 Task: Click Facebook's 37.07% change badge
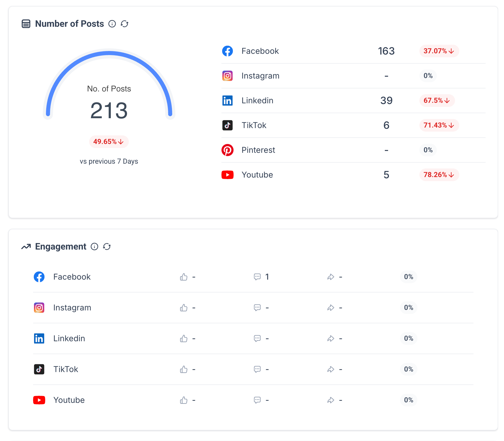pos(439,51)
